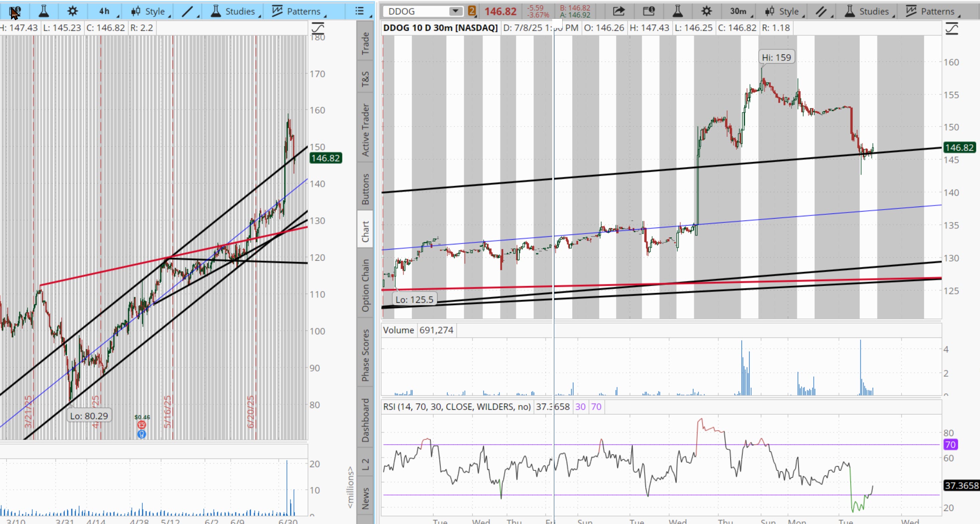This screenshot has height=524, width=980.
Task: Open chart settings gear in right chart
Action: 706,11
